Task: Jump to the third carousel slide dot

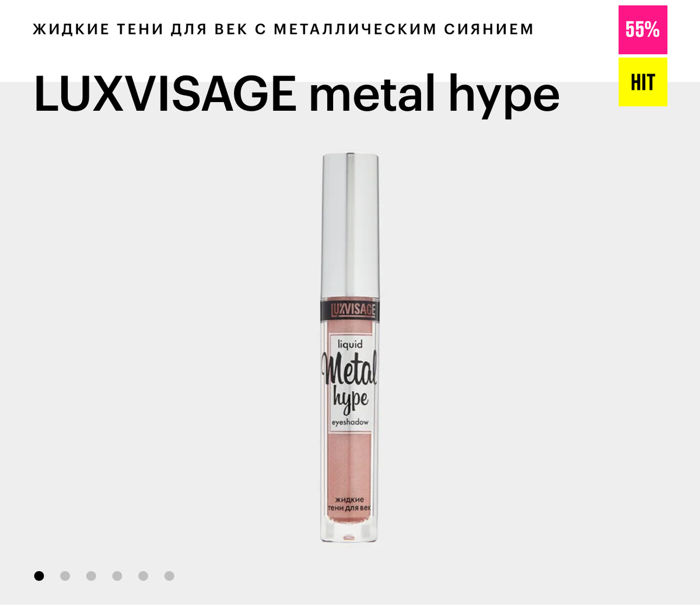Action: [x=91, y=576]
